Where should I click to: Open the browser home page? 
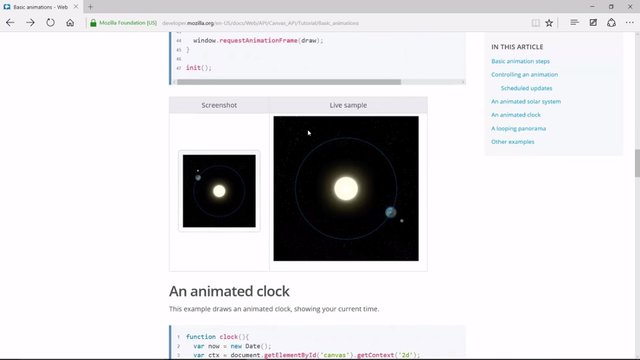coord(70,23)
